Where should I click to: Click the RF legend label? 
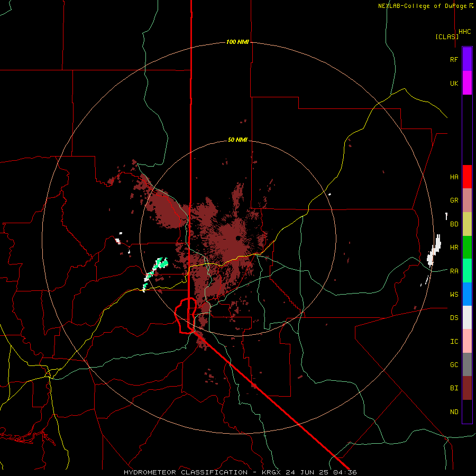click(x=454, y=59)
